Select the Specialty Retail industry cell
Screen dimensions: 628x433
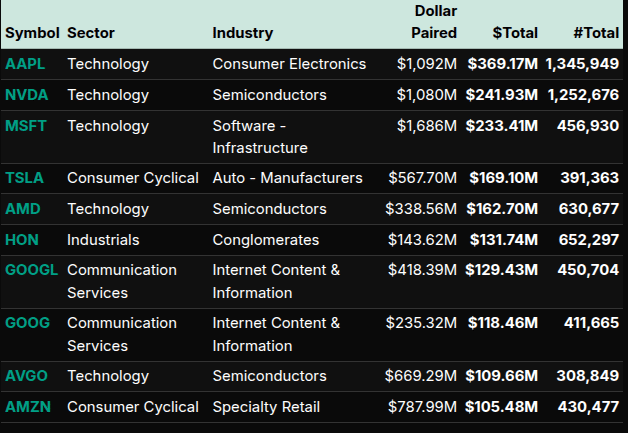pos(266,407)
